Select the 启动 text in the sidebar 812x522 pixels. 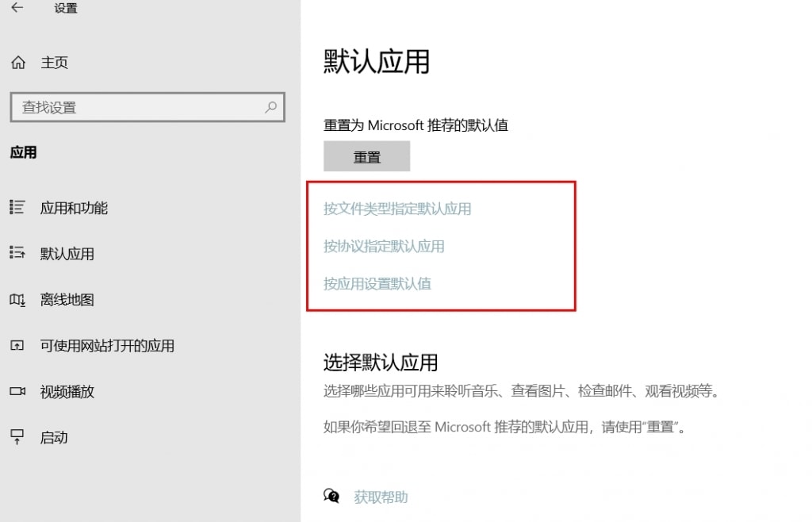[54, 437]
